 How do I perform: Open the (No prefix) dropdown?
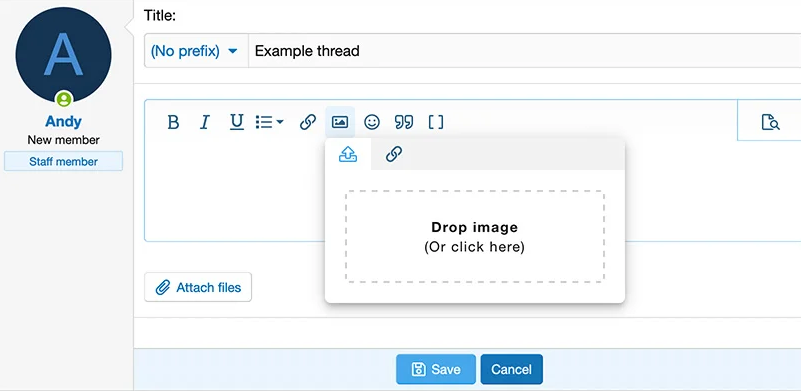pos(196,51)
